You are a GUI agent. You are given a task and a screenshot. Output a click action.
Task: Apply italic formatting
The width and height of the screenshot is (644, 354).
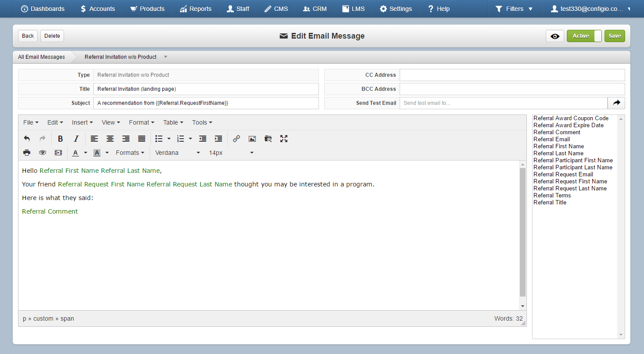pos(76,139)
